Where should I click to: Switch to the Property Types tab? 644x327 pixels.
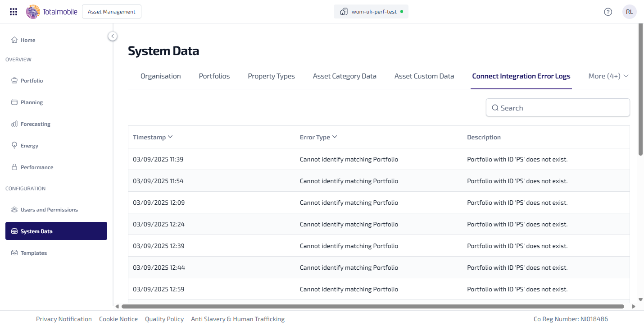pos(271,76)
